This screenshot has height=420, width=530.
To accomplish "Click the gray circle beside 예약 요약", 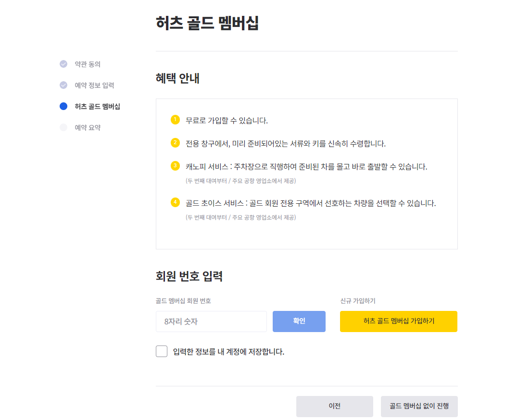I will pyautogui.click(x=64, y=127).
